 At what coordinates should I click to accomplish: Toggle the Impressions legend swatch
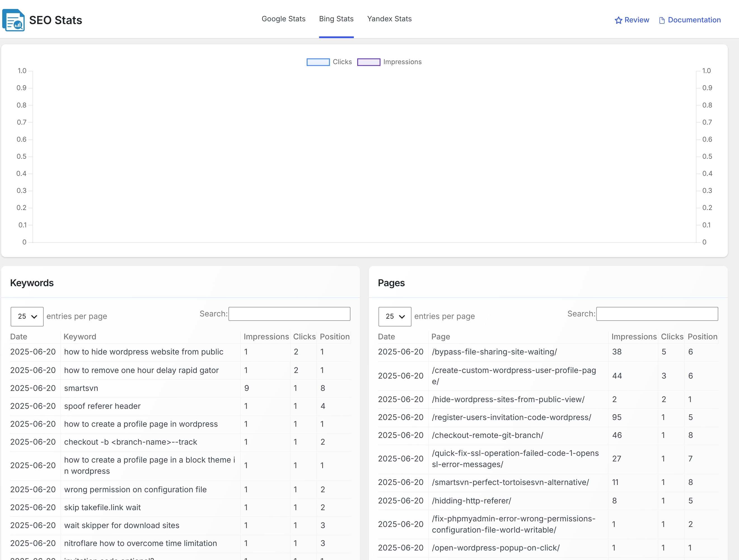tap(368, 62)
